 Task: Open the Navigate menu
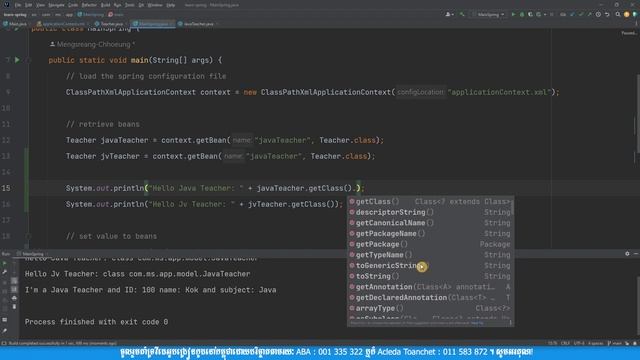pos(56,5)
